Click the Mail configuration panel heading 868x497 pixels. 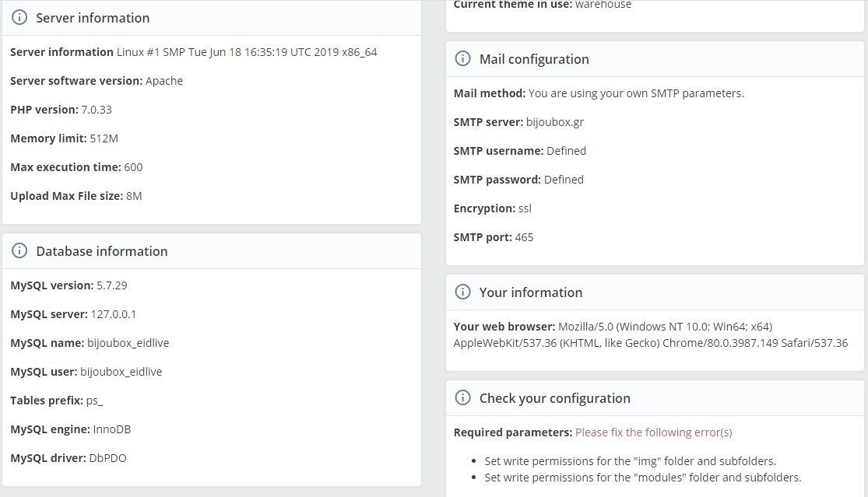point(534,59)
